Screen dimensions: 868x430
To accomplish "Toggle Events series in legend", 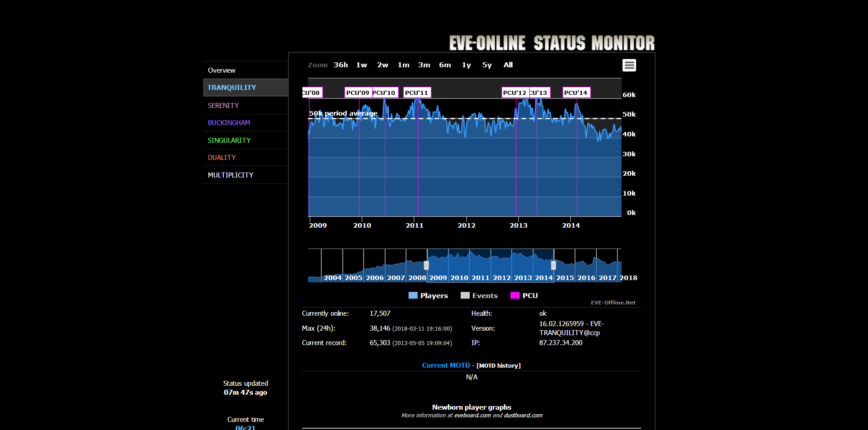I will [x=479, y=295].
